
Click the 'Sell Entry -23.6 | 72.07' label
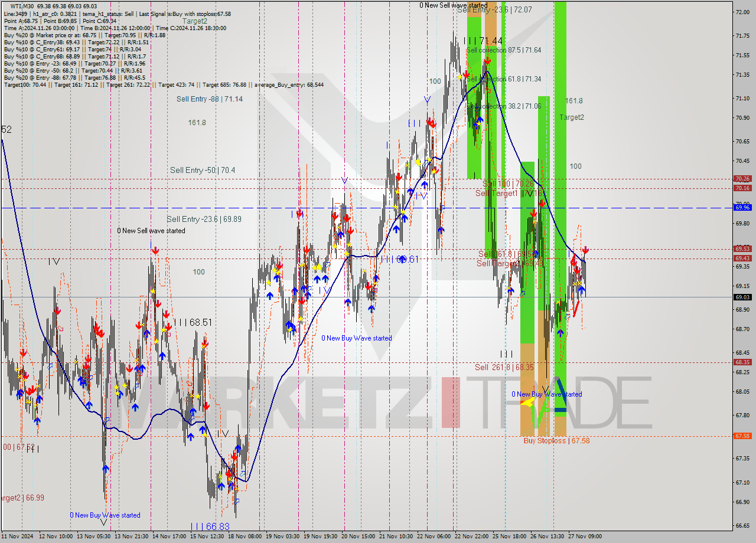[494, 10]
